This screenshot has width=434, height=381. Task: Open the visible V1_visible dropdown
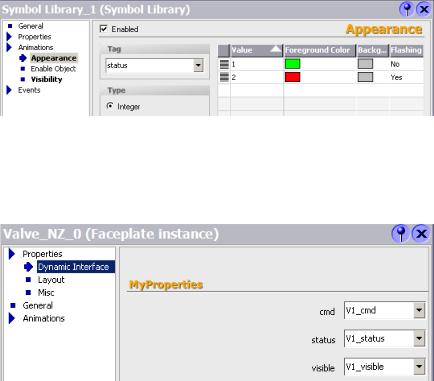point(419,367)
